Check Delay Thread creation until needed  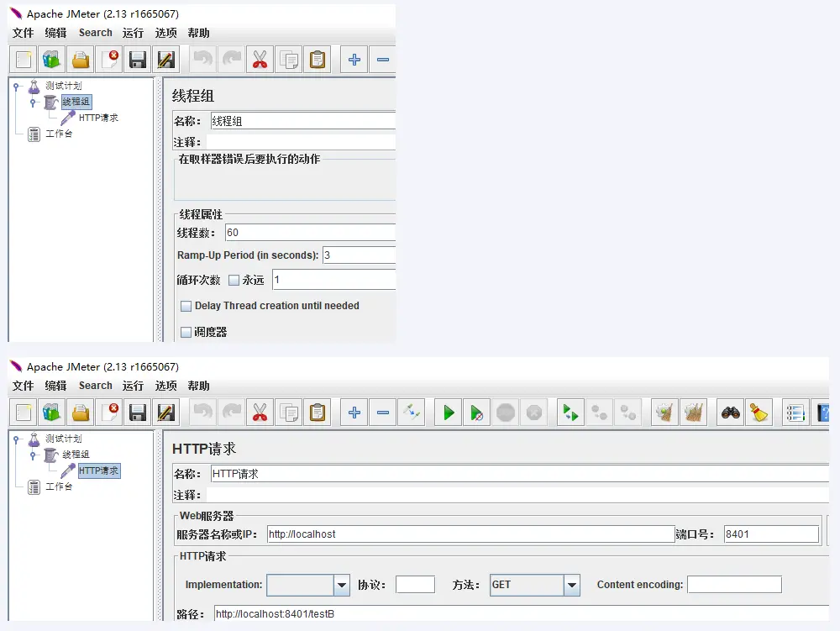click(186, 306)
